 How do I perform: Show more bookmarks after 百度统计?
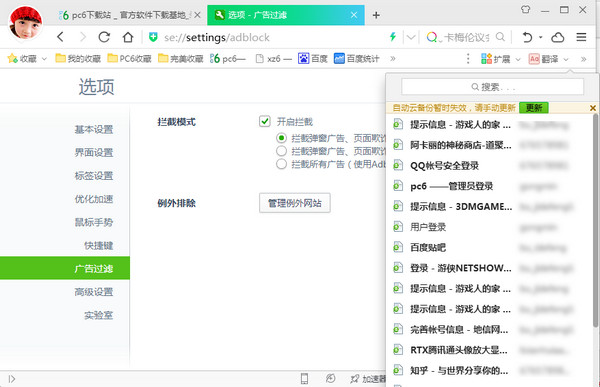click(x=393, y=59)
